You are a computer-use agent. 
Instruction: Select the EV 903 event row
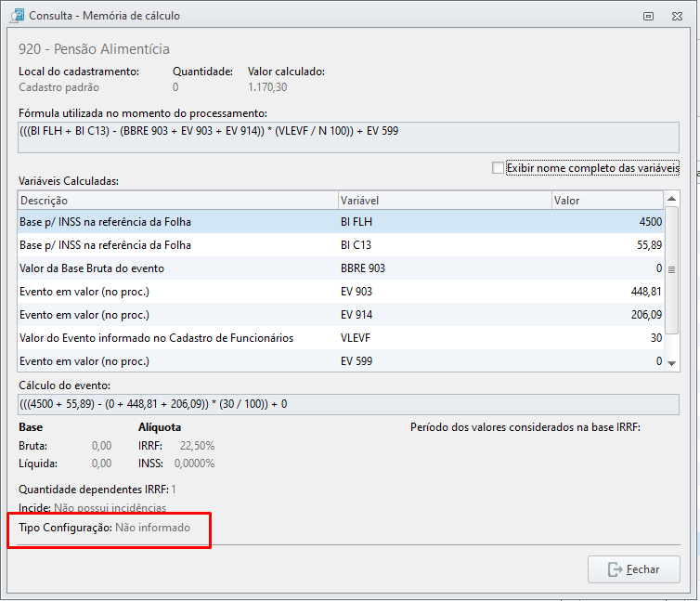tap(341, 292)
